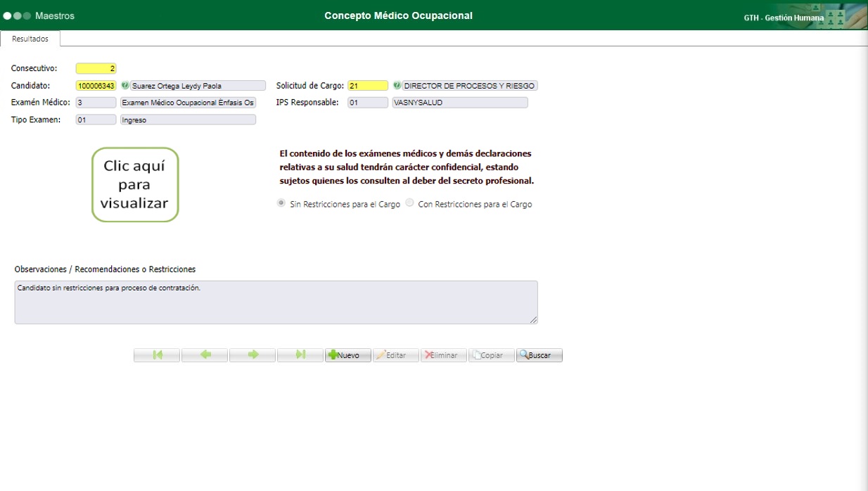
Task: Click the Observaciones text area
Action: pos(276,301)
